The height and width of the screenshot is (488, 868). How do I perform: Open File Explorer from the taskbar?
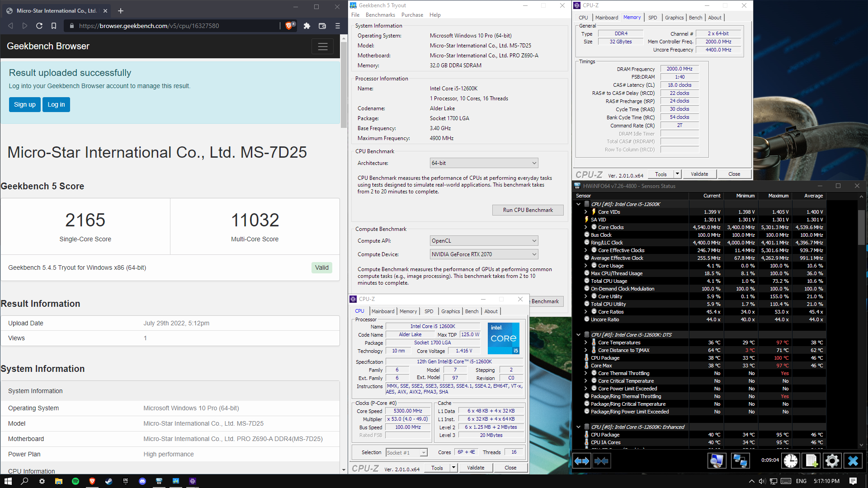59,481
